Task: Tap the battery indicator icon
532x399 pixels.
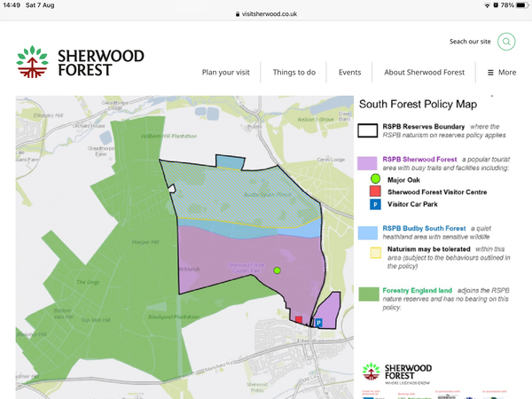Action: point(522,5)
